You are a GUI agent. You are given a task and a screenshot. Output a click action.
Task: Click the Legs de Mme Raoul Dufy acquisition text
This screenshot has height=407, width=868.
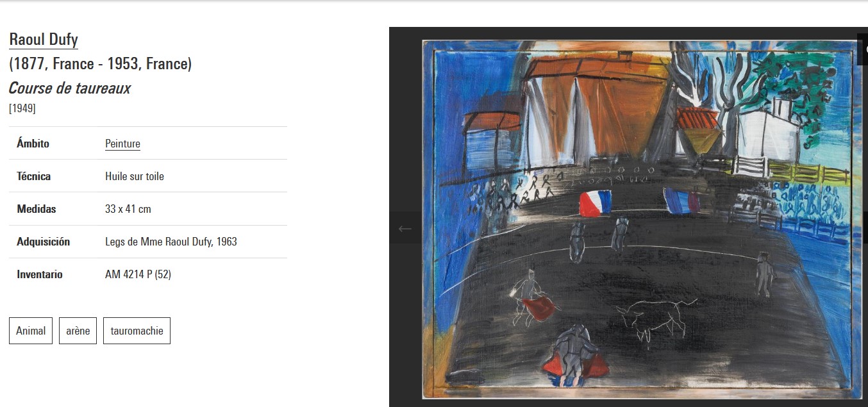(x=171, y=242)
